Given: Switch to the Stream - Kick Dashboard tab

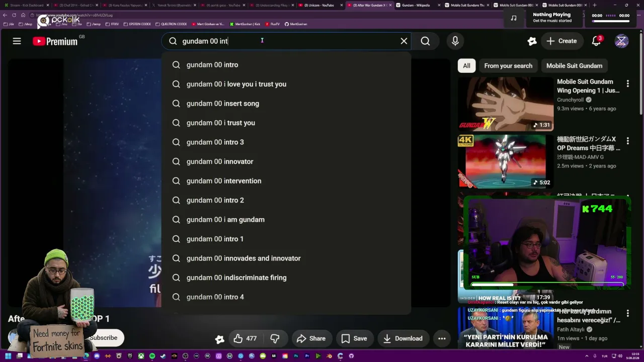Looking at the screenshot, I should click(x=27, y=5).
